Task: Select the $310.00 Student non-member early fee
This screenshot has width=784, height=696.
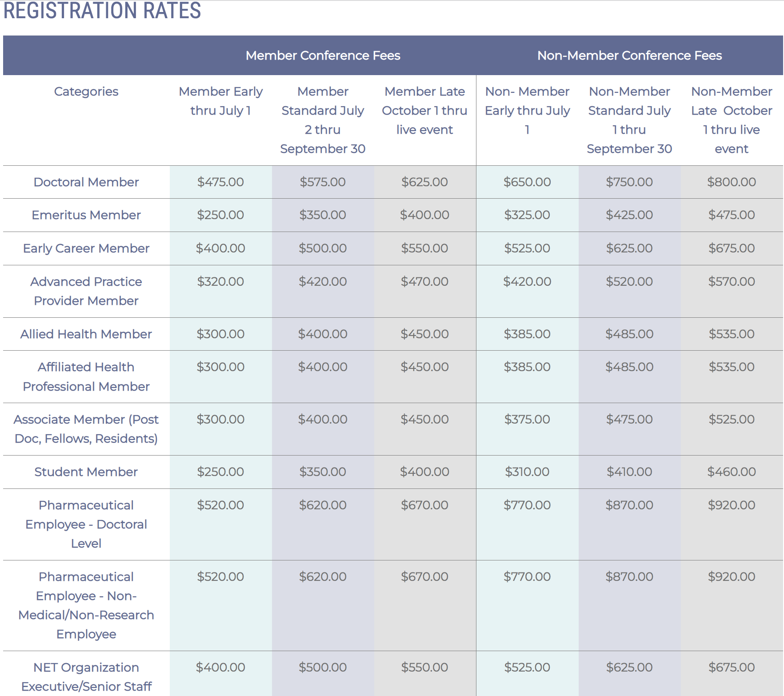Action: click(x=527, y=472)
